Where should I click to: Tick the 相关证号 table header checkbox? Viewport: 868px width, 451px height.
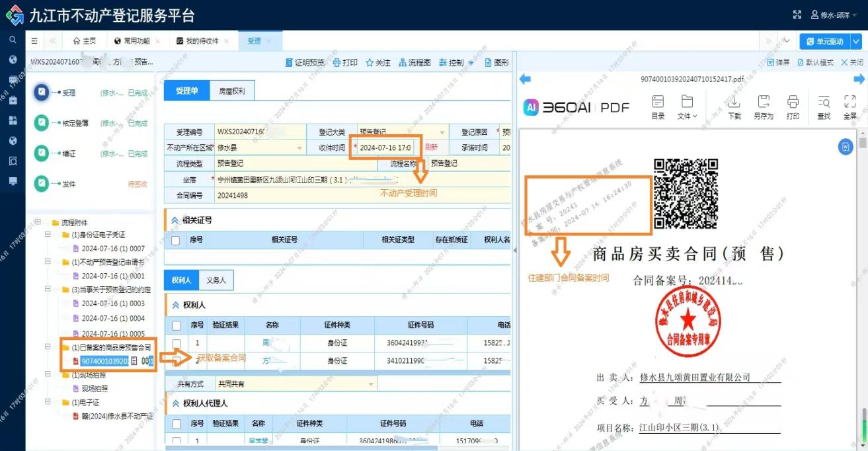tap(175, 240)
